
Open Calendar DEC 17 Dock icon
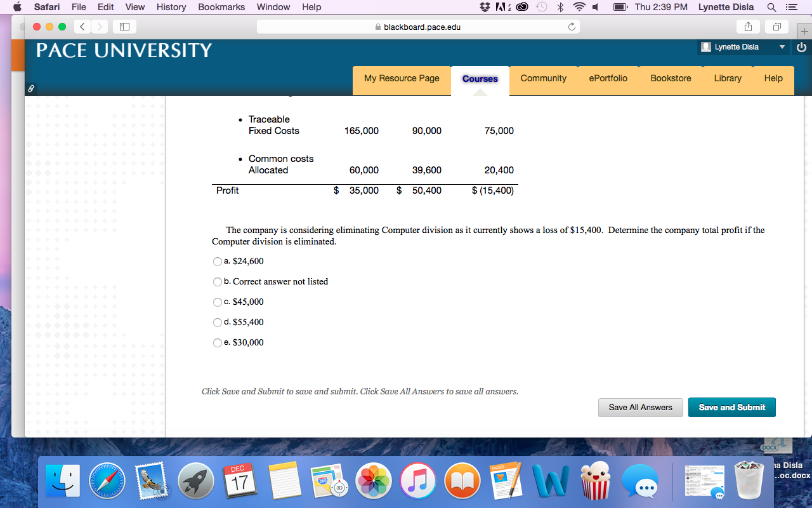[240, 481]
